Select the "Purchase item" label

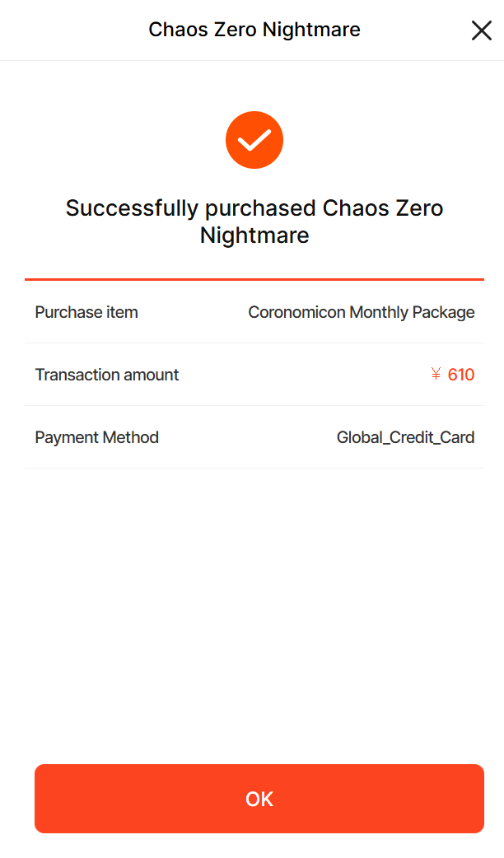pyautogui.click(x=86, y=312)
